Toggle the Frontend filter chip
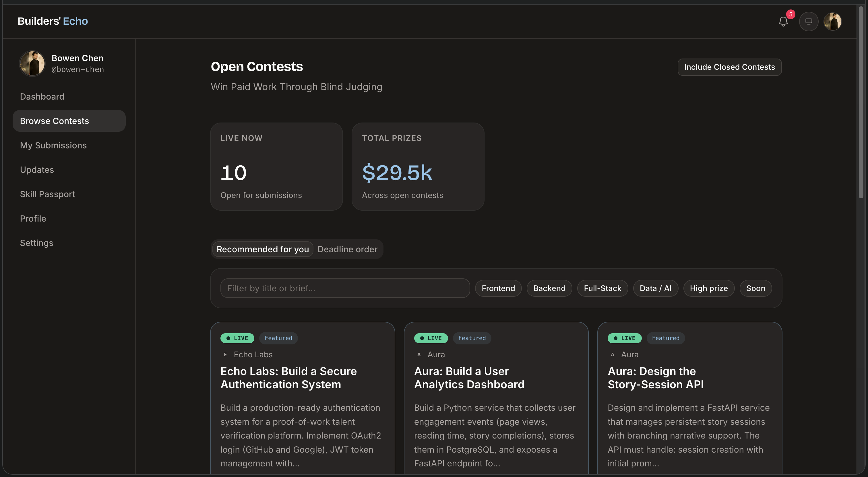Screen dimensions: 868x477 pyautogui.click(x=498, y=288)
